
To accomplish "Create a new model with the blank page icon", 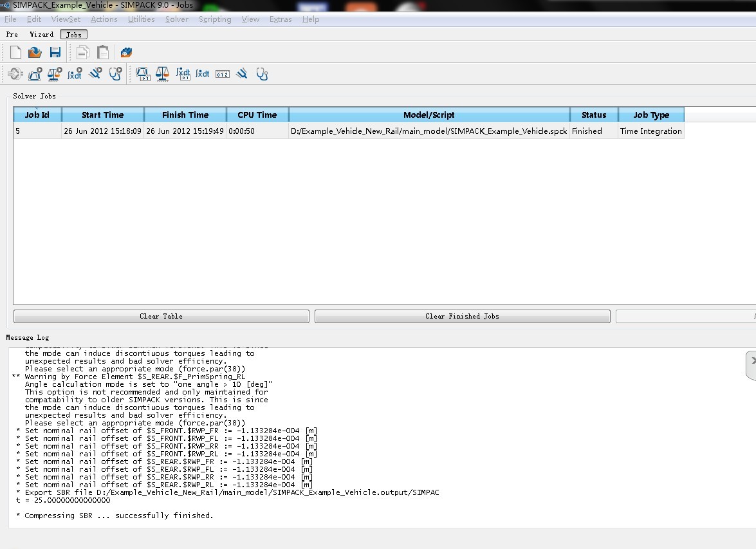I will point(15,52).
